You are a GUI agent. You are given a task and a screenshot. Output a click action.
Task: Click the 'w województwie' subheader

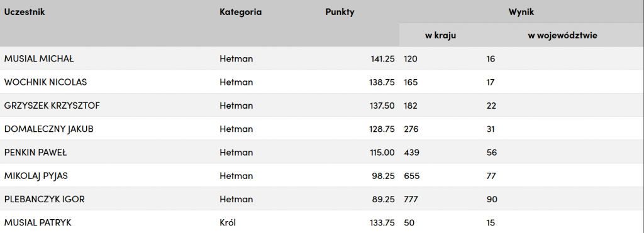click(x=562, y=36)
